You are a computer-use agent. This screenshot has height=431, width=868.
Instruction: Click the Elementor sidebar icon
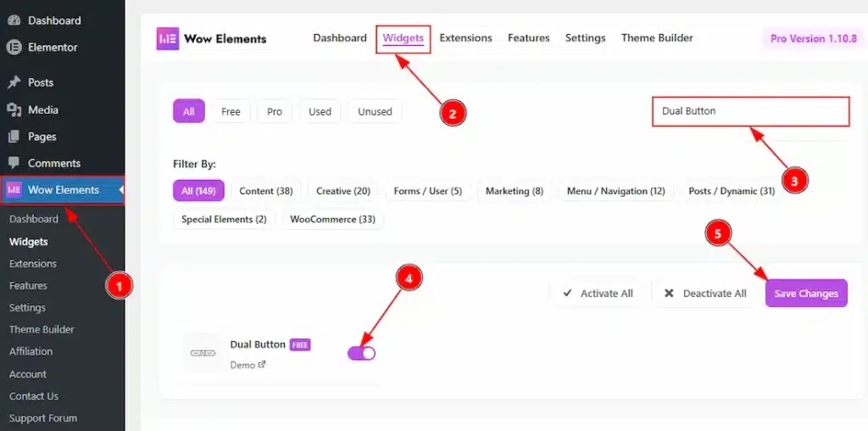[x=14, y=48]
